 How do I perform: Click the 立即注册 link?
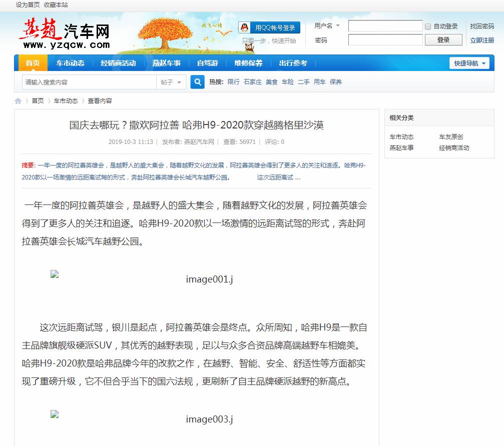point(482,40)
